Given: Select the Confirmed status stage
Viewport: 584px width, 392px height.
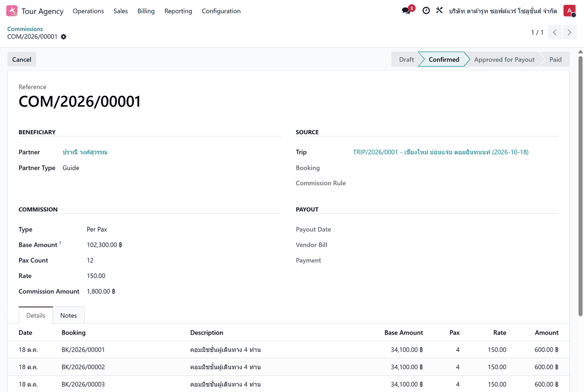Looking at the screenshot, I should (x=444, y=59).
